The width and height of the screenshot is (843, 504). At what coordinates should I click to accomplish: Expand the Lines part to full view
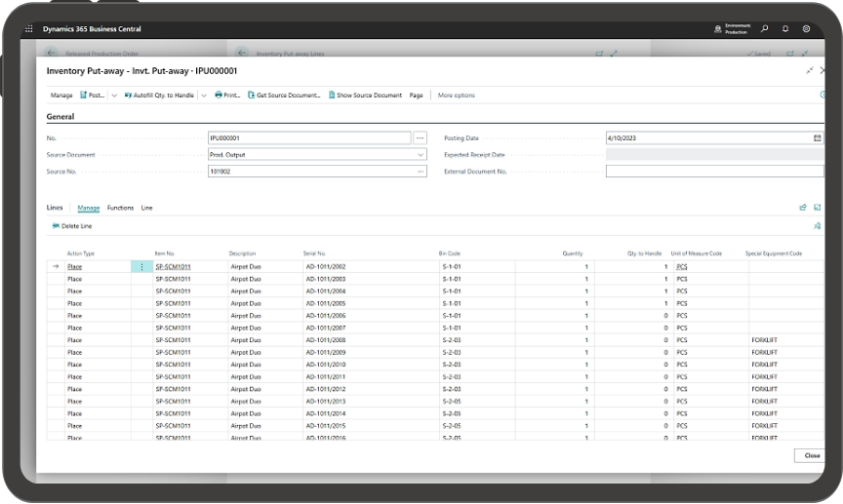(x=818, y=208)
